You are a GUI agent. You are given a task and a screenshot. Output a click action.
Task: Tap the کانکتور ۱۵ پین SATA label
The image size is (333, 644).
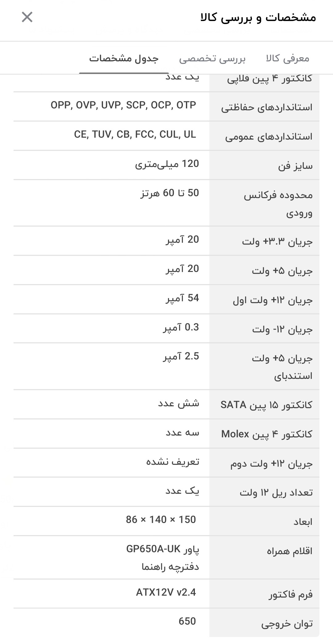pyautogui.click(x=266, y=404)
